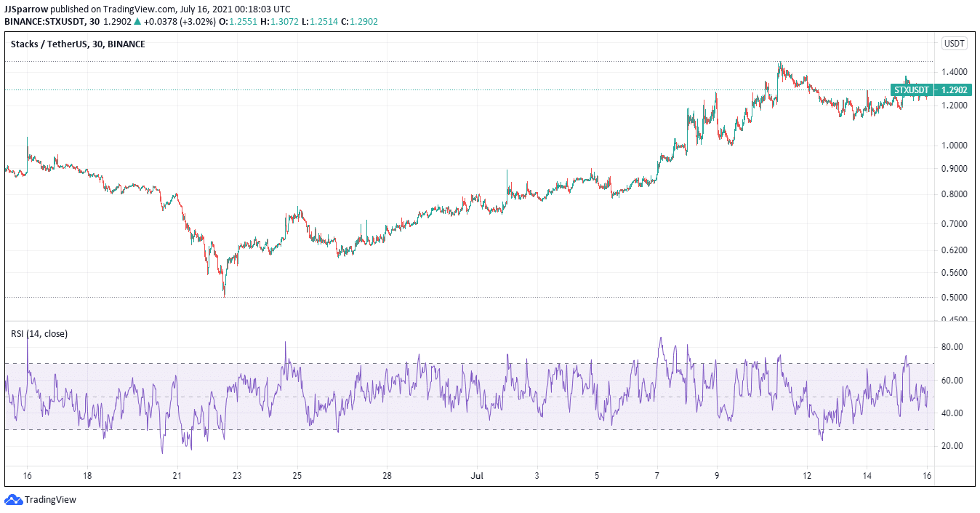The height and width of the screenshot is (513, 980).
Task: Click the USDT currency label button
Action: point(955,44)
